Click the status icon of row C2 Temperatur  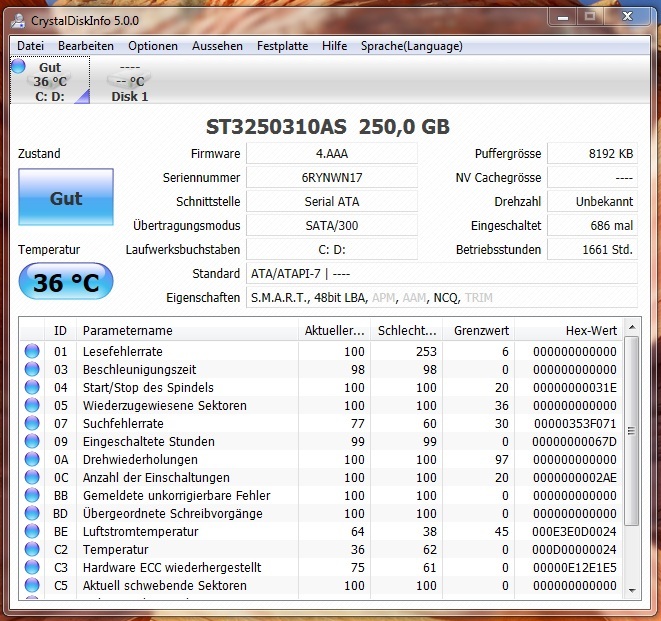coord(32,549)
